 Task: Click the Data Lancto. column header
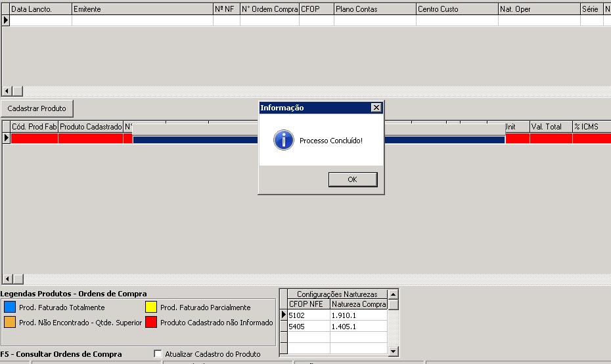point(41,10)
